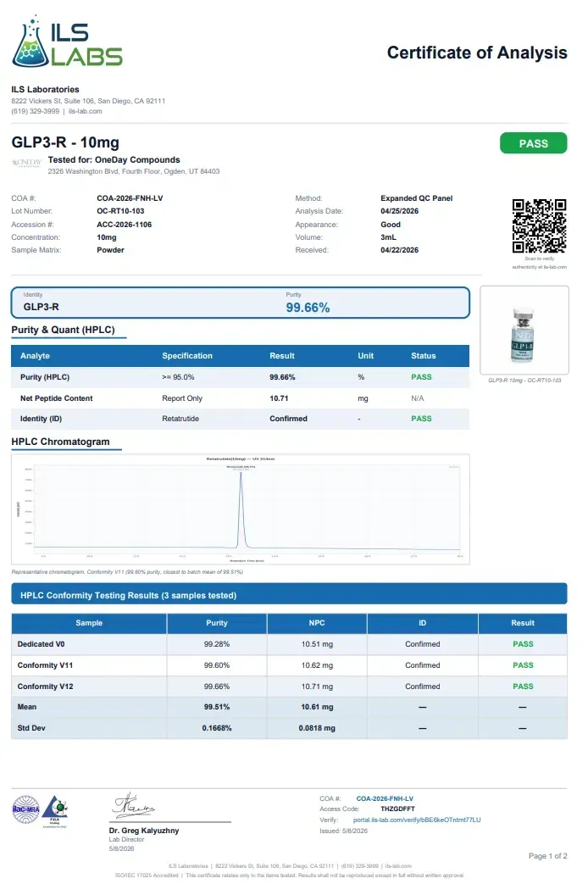Select the Dedicated V0 sample row
This screenshot has height=884, width=588.
(289, 644)
